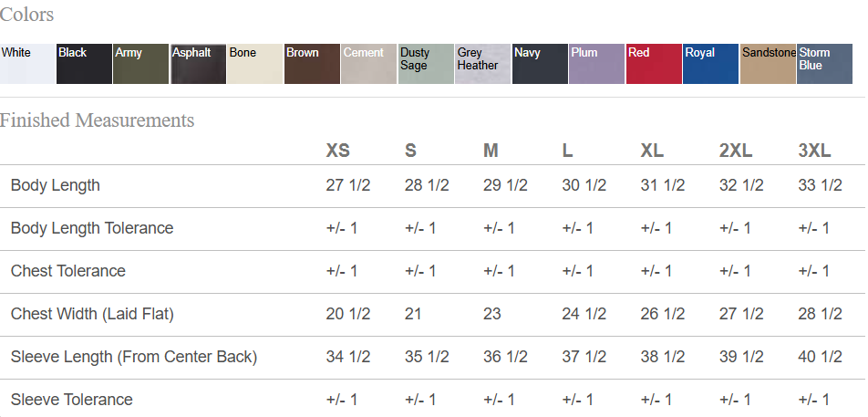The image size is (868, 417).
Task: Click the Chest Width (Laid Flat) label
Action: (92, 314)
